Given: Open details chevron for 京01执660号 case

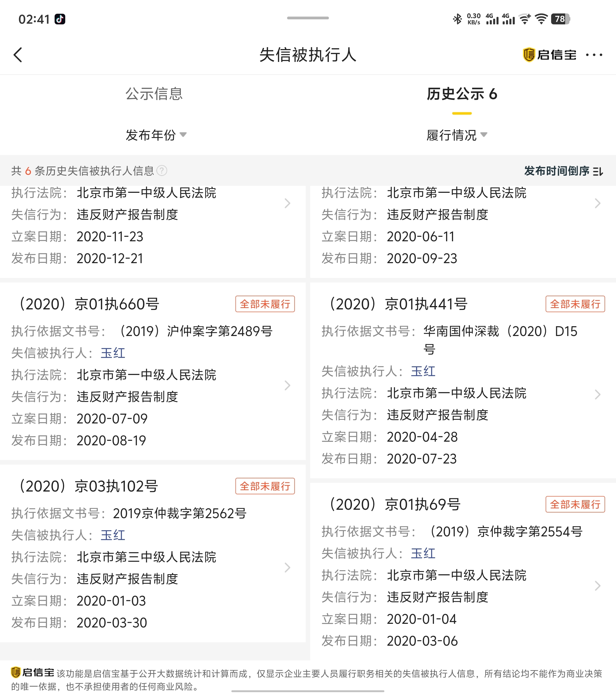Looking at the screenshot, I should 288,385.
